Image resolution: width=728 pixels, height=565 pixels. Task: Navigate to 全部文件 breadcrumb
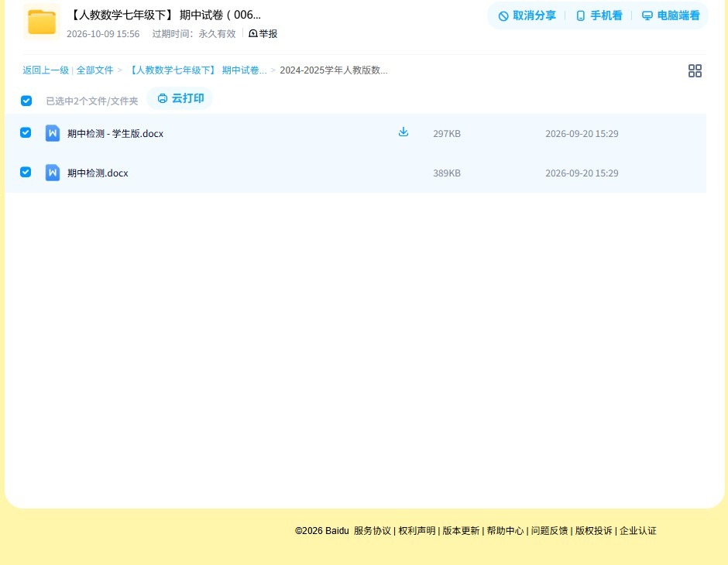(x=94, y=70)
